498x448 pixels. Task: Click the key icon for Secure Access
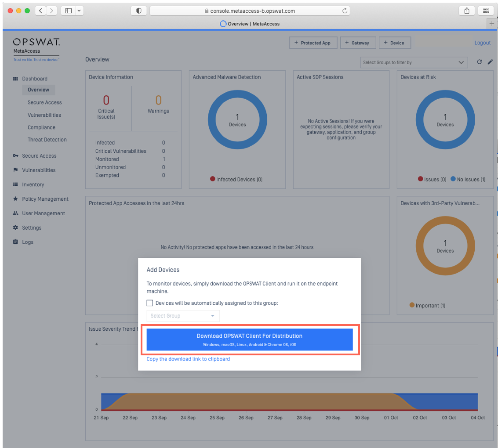15,155
